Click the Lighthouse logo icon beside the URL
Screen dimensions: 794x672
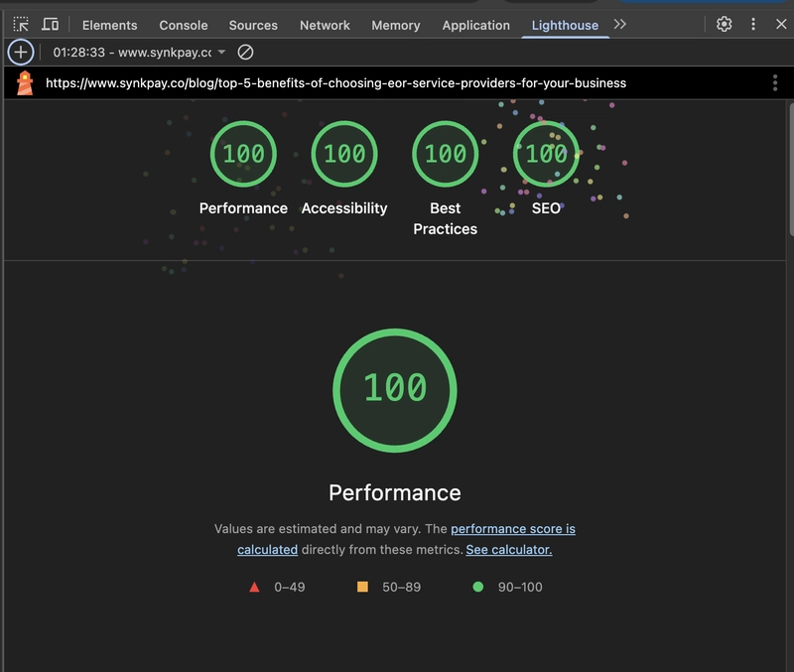[x=25, y=83]
